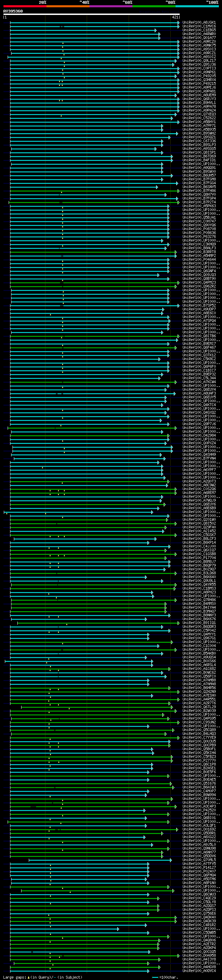Open hit UniRef100_C1MVC6
This screenshot has height=980, width=222.
(199, 26)
